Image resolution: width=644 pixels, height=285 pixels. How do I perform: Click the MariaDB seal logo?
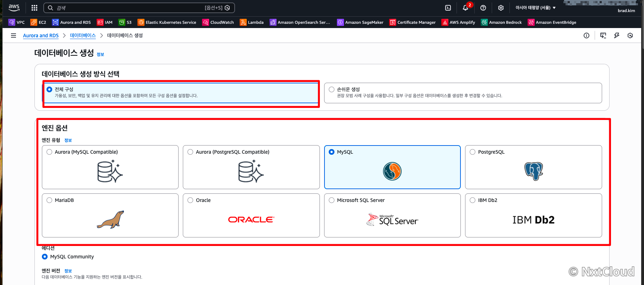click(x=110, y=220)
